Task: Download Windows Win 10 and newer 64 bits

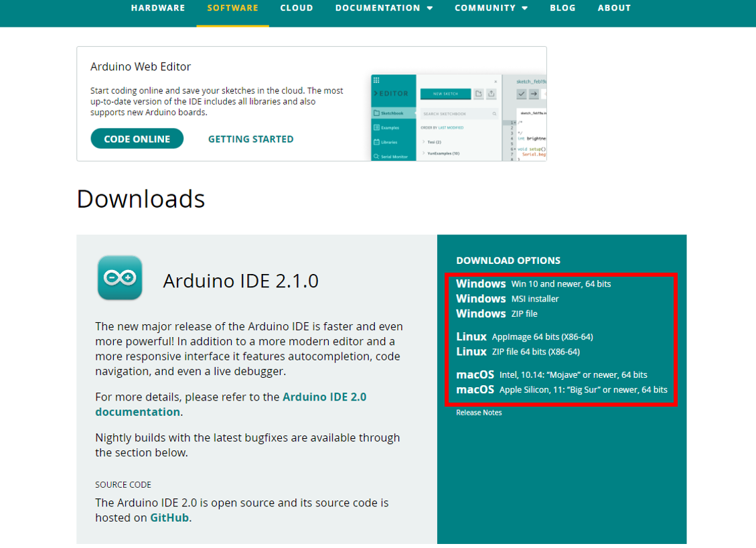Action: (x=533, y=283)
